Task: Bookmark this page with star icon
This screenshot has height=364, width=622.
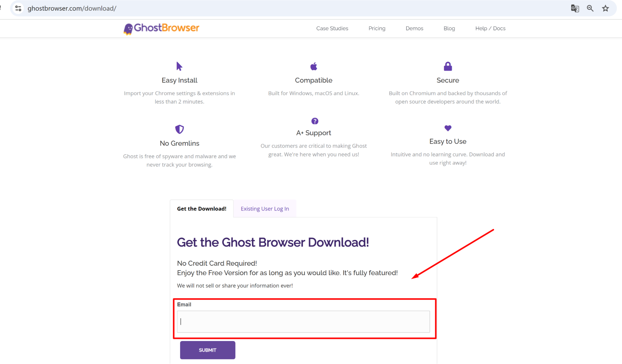Action: tap(605, 8)
